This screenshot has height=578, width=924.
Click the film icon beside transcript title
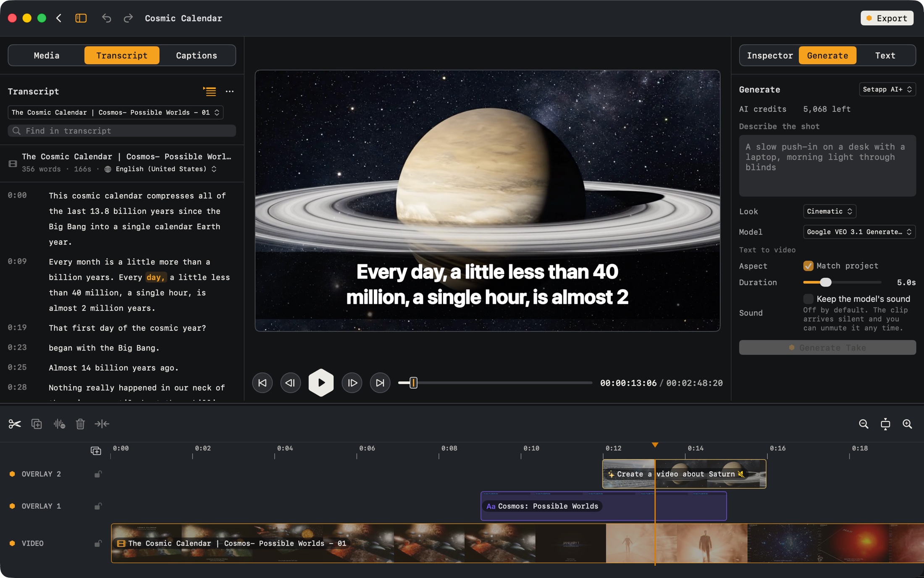tap(13, 164)
